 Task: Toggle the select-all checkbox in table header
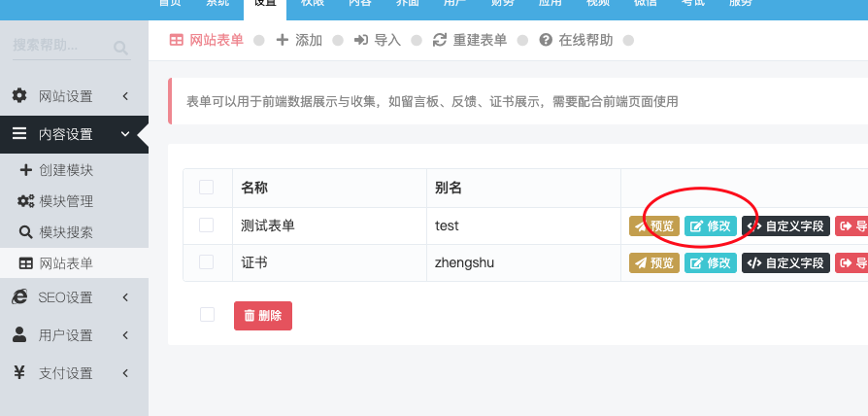[207, 188]
